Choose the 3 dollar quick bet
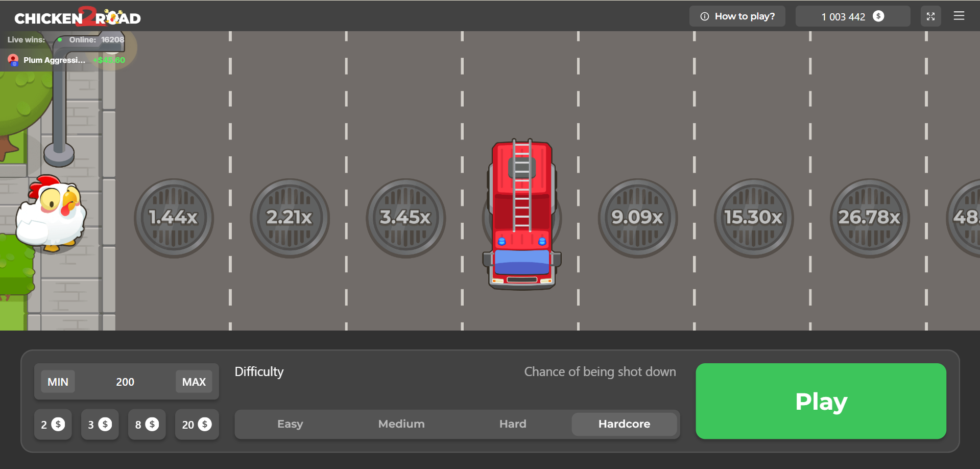 (100, 425)
